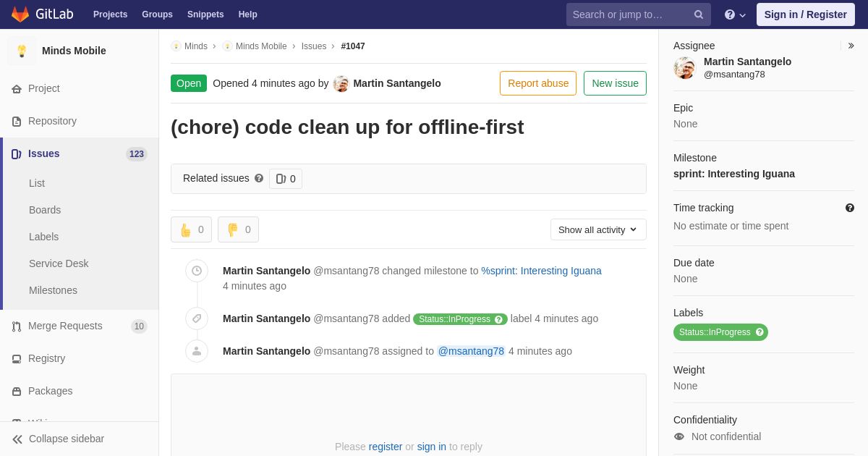Click the Report abuse button
The height and width of the screenshot is (456, 868).
tap(538, 83)
